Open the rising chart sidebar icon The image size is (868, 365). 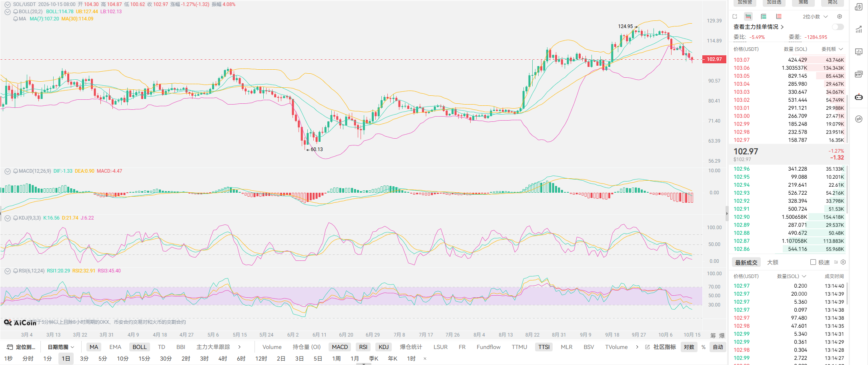coord(859,29)
